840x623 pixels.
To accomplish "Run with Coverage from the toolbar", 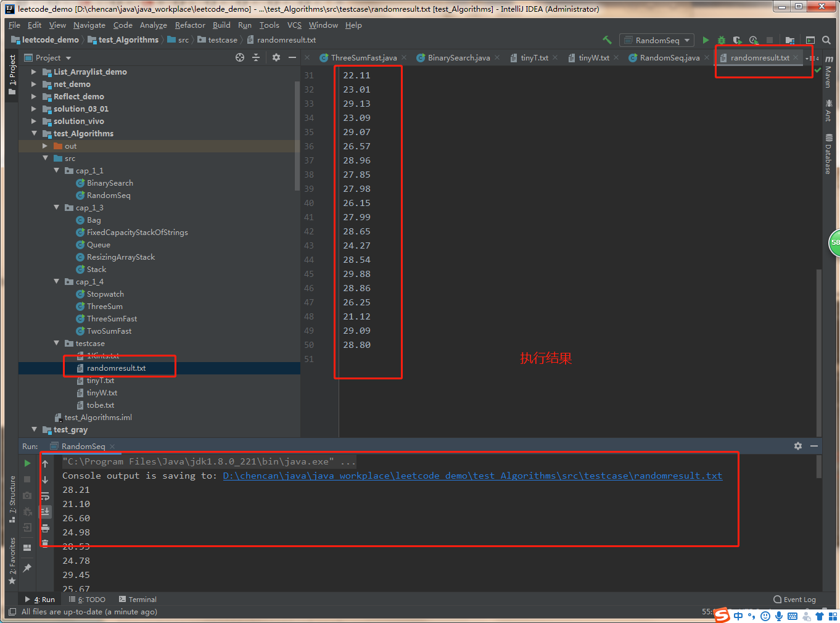I will pos(737,40).
